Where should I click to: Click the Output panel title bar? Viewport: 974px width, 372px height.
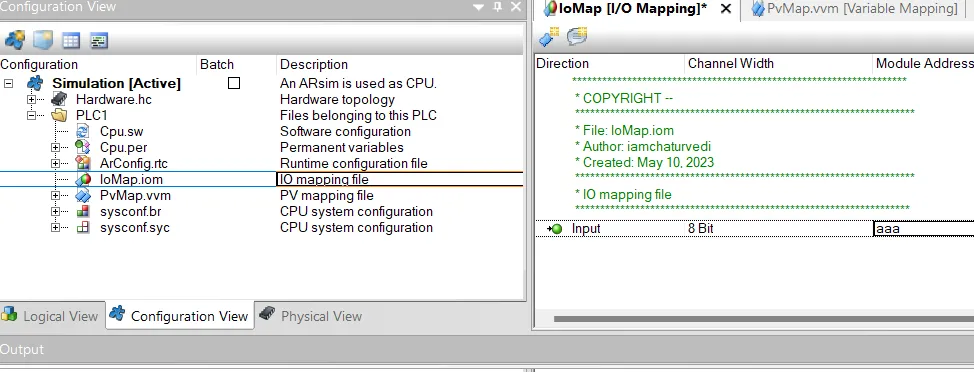pyautogui.click(x=487, y=350)
